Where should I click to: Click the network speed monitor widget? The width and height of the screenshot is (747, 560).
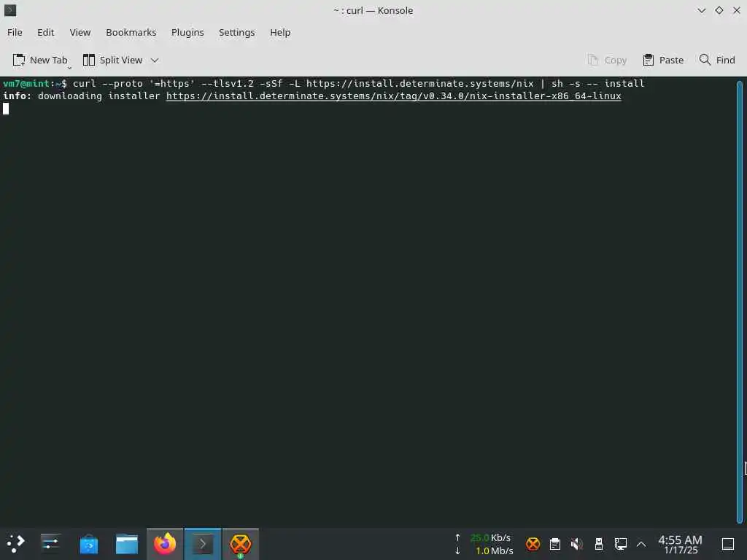(x=484, y=544)
